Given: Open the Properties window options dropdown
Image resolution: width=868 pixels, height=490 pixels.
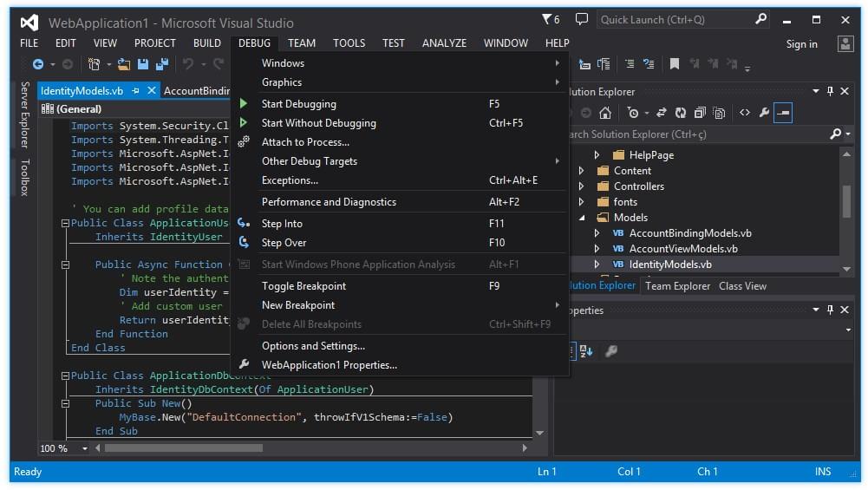Looking at the screenshot, I should point(815,310).
